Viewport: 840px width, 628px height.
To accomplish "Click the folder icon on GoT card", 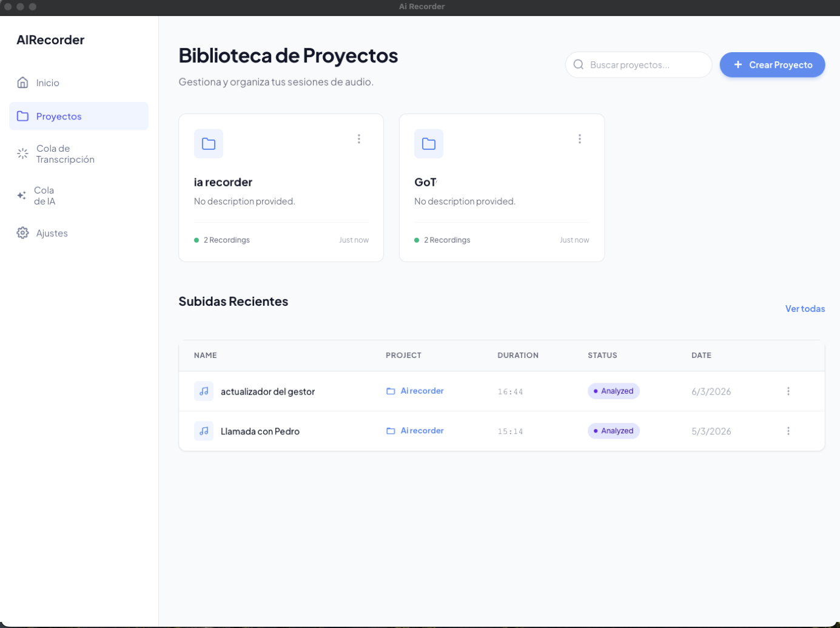I will 429,143.
